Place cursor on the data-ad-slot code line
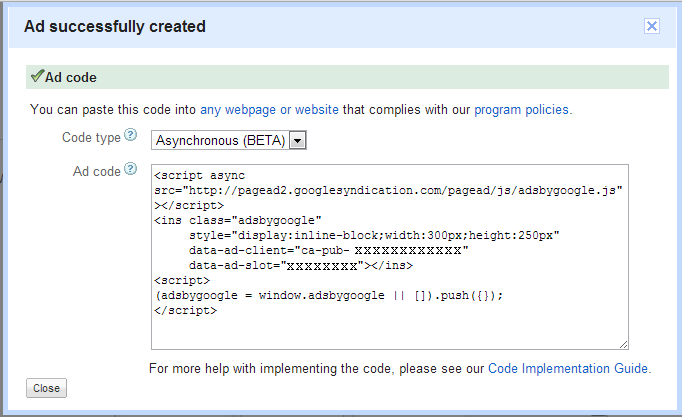The image size is (682, 417). (300, 265)
